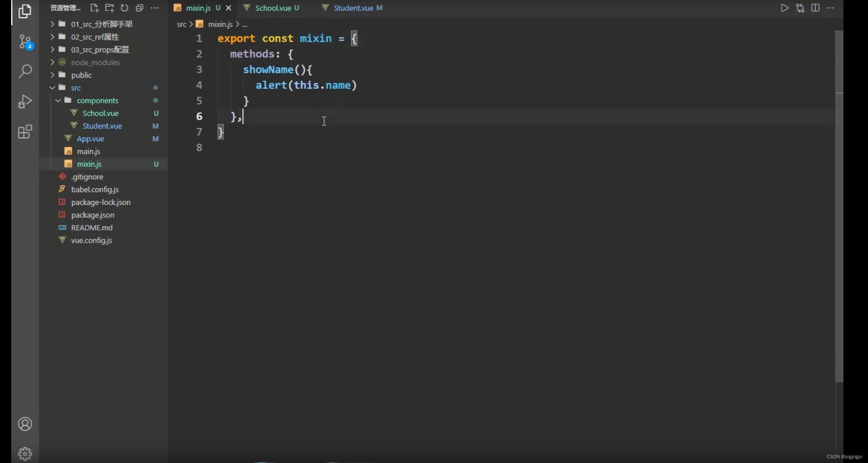This screenshot has width=868, height=463.
Task: Run the current file with play icon
Action: [x=785, y=8]
